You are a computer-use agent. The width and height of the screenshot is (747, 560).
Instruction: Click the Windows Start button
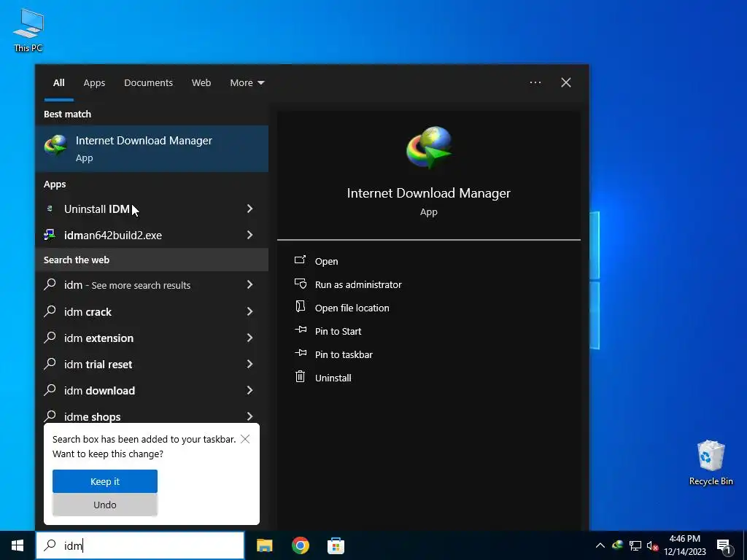click(x=18, y=545)
